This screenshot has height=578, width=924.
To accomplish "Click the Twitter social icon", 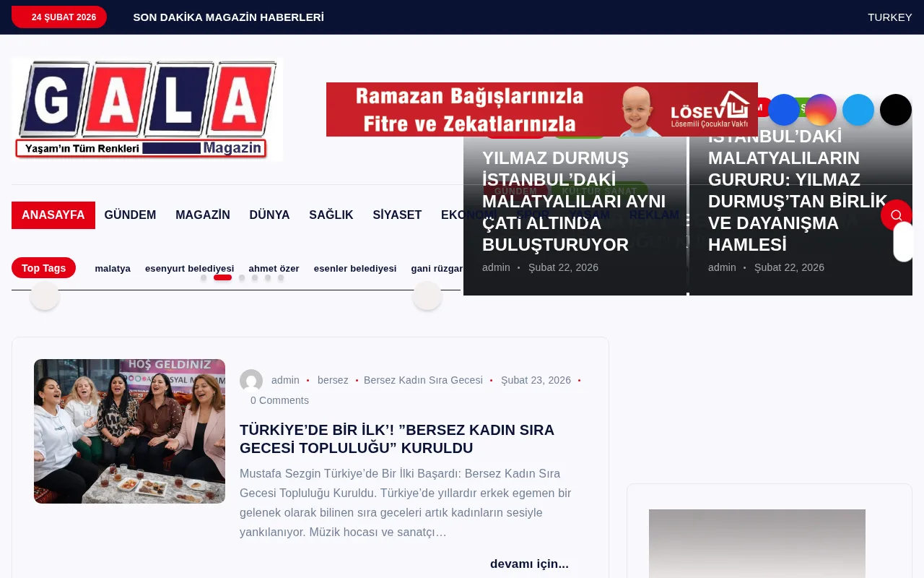I will (x=858, y=110).
